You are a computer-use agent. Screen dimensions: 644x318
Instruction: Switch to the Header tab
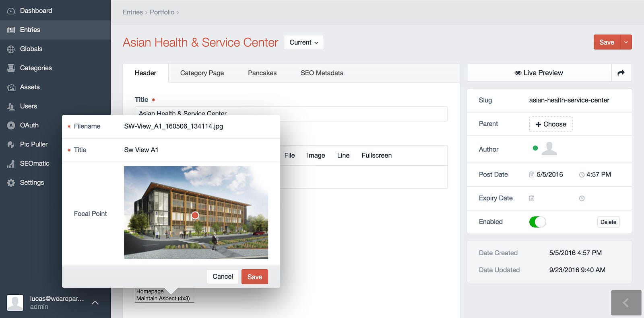click(x=145, y=73)
